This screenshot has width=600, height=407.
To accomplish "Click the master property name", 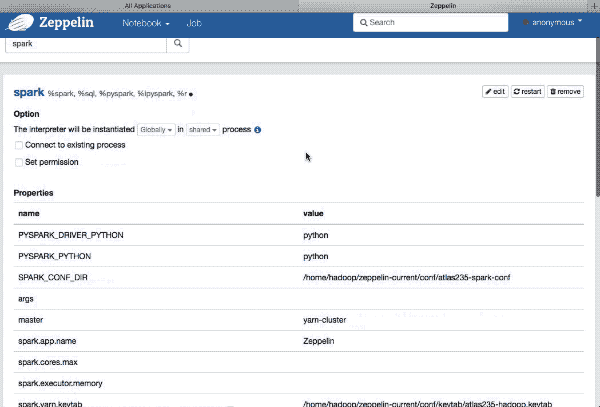I will tap(31, 320).
